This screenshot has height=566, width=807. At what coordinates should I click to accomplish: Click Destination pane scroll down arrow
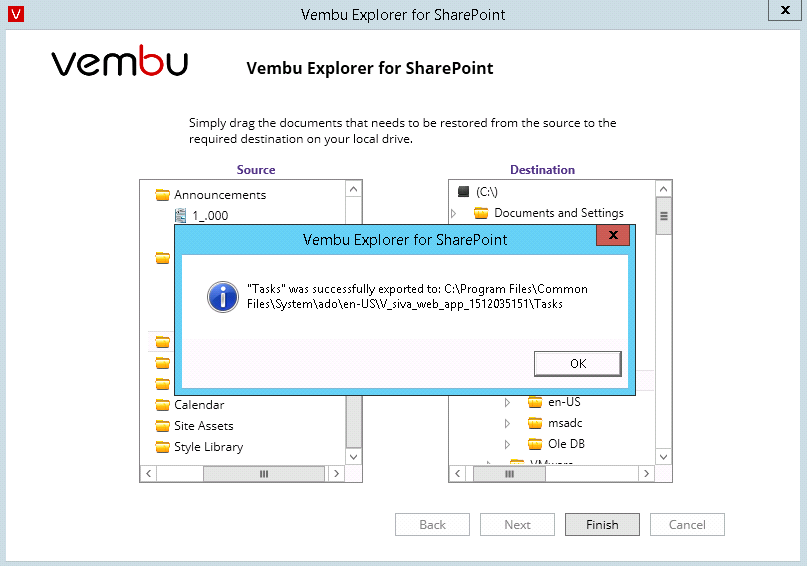click(x=663, y=456)
